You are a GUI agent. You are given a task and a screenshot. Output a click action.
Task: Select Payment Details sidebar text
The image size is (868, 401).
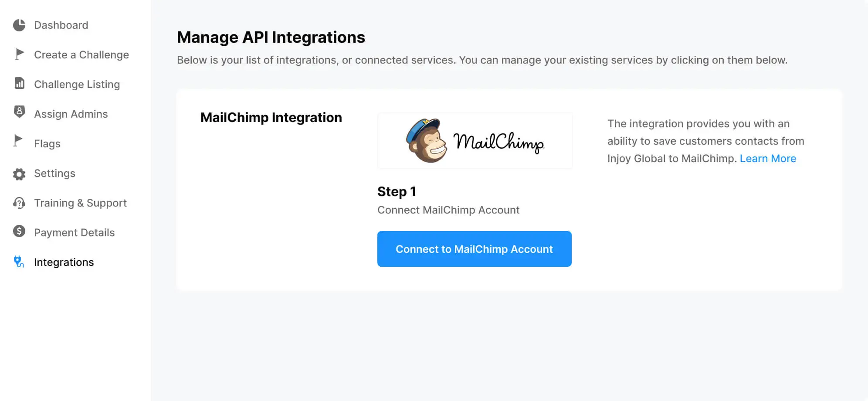(74, 233)
